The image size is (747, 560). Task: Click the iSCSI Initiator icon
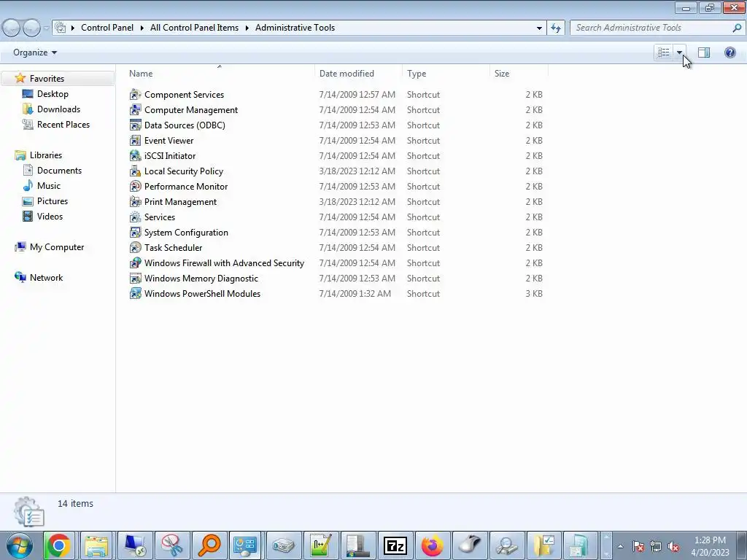135,156
